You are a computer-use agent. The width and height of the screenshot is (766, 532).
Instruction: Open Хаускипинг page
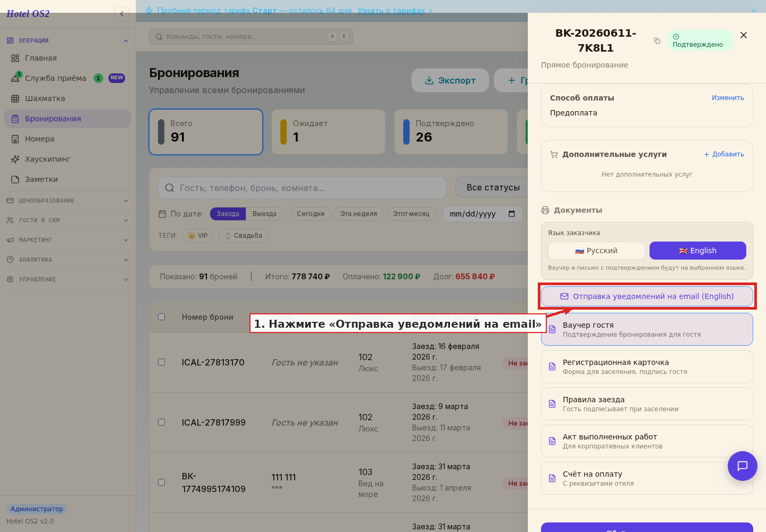pos(68,159)
